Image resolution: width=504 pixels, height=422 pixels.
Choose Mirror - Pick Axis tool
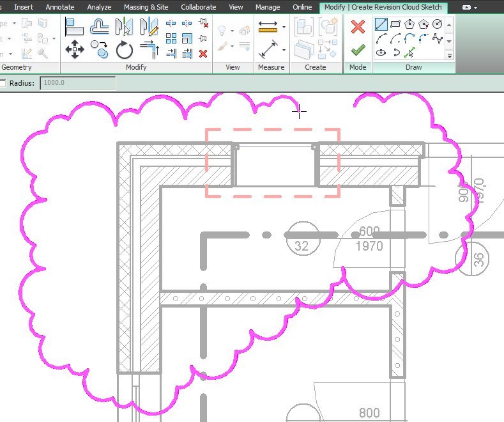tap(124, 27)
